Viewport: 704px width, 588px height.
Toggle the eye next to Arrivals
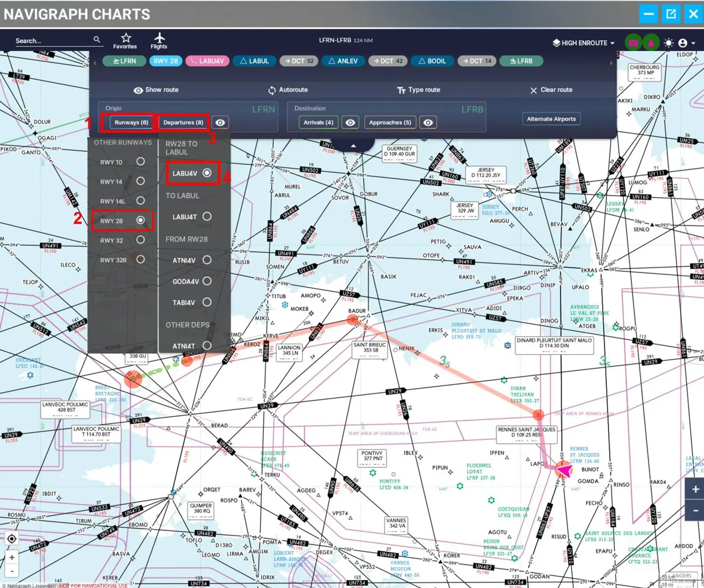tap(350, 123)
